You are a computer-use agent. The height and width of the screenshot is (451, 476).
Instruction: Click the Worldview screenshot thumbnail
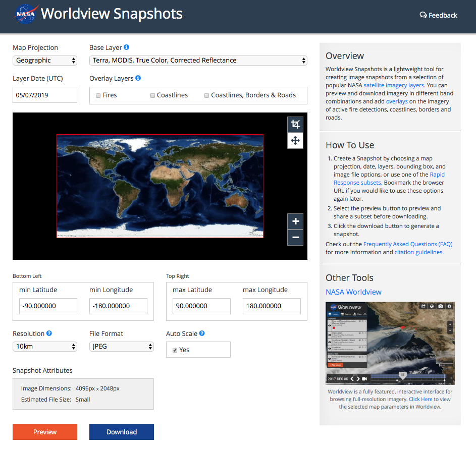(390, 344)
